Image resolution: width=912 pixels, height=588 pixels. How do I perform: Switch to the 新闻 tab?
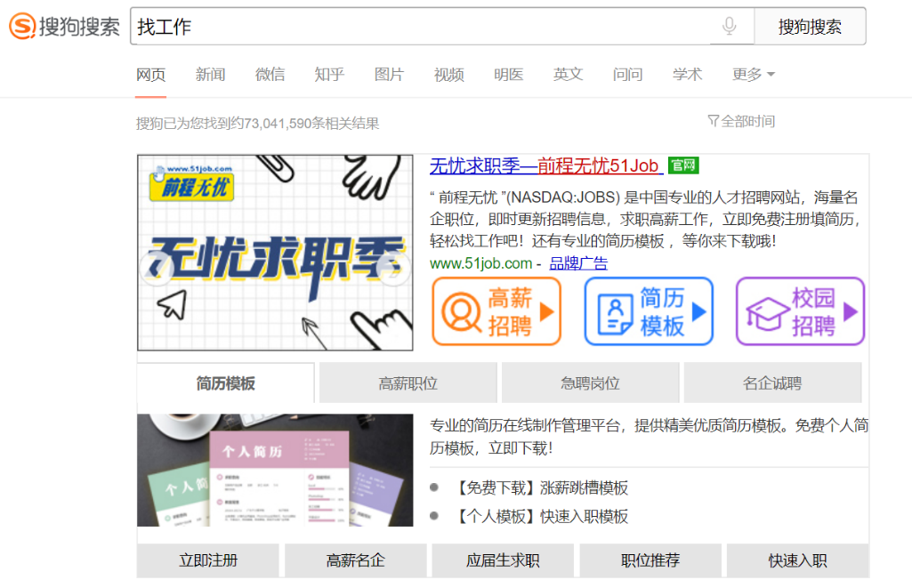[x=211, y=75]
